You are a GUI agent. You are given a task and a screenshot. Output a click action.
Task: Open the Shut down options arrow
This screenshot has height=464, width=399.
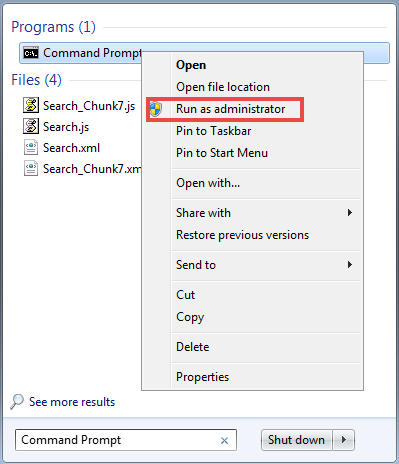click(344, 440)
